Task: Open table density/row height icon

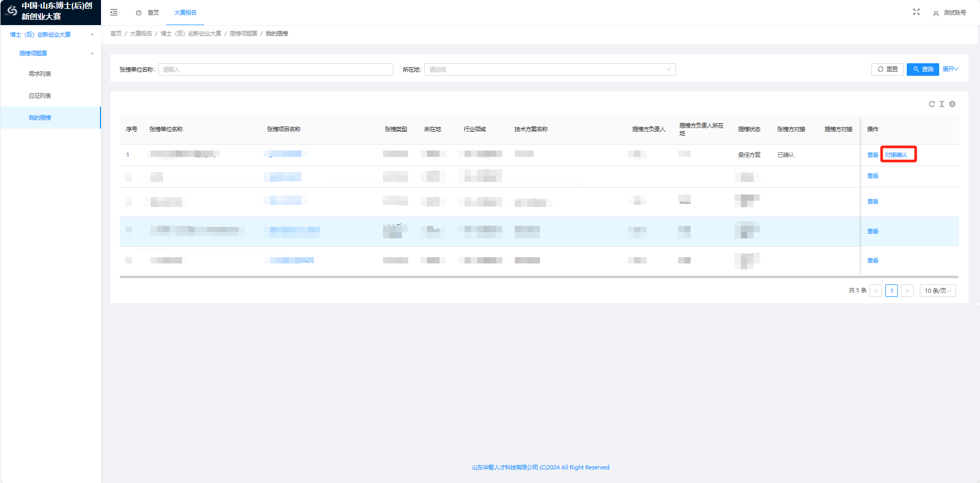Action: pos(942,104)
